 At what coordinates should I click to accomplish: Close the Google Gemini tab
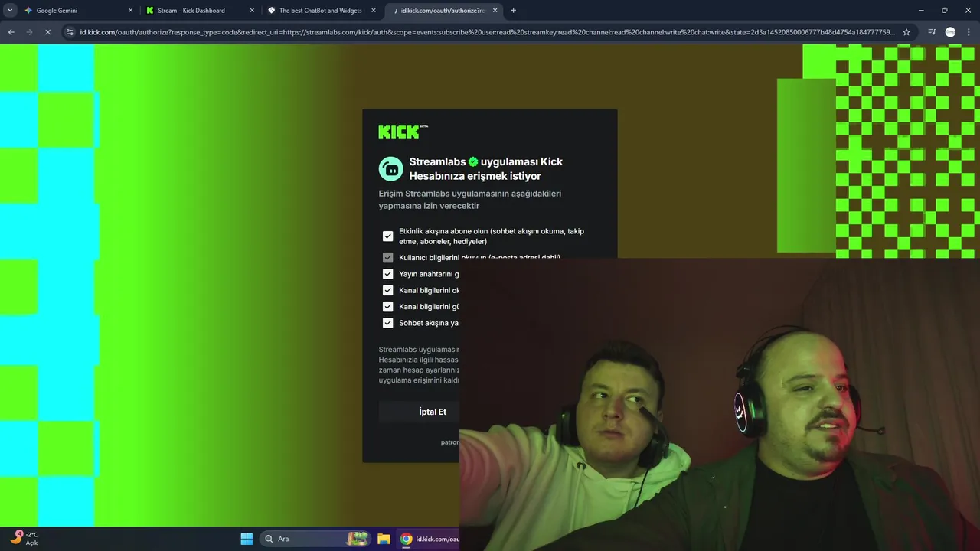tap(130, 11)
